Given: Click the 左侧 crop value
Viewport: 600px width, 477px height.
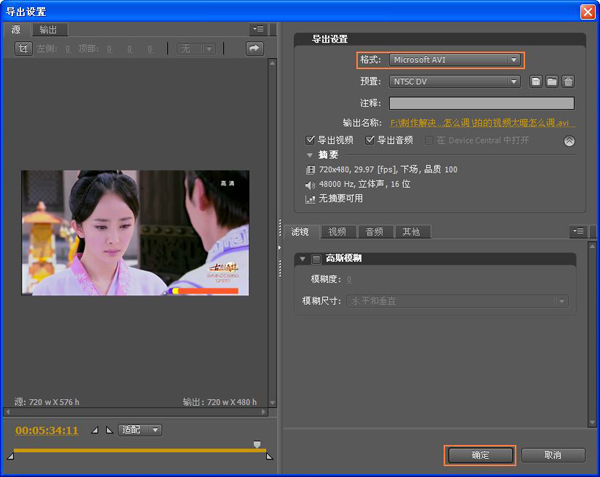Looking at the screenshot, I should 68,49.
